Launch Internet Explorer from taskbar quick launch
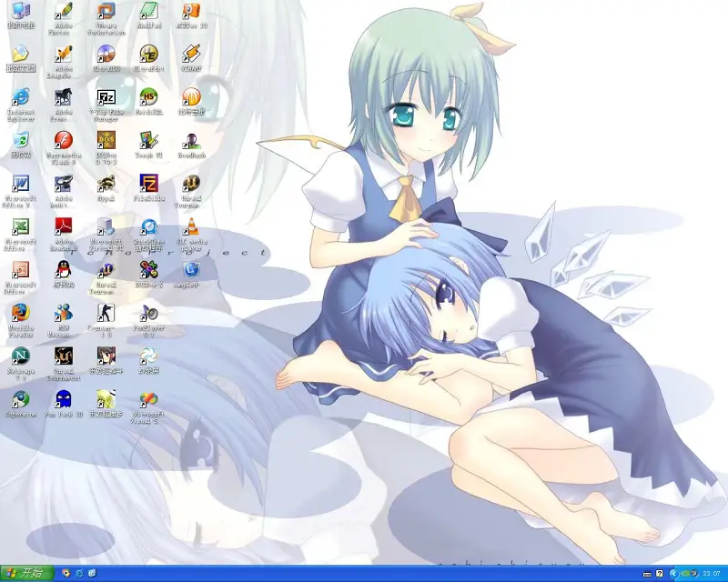 click(x=79, y=574)
